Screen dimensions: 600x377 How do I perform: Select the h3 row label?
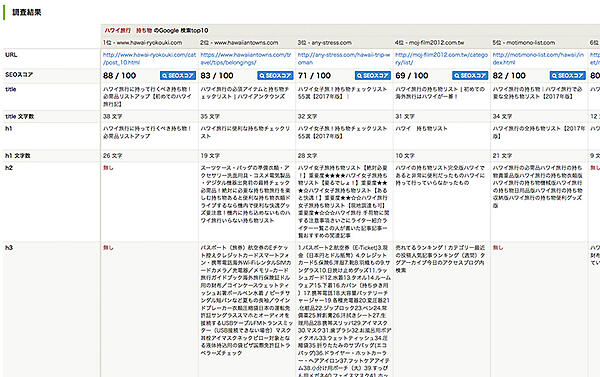click(9, 248)
